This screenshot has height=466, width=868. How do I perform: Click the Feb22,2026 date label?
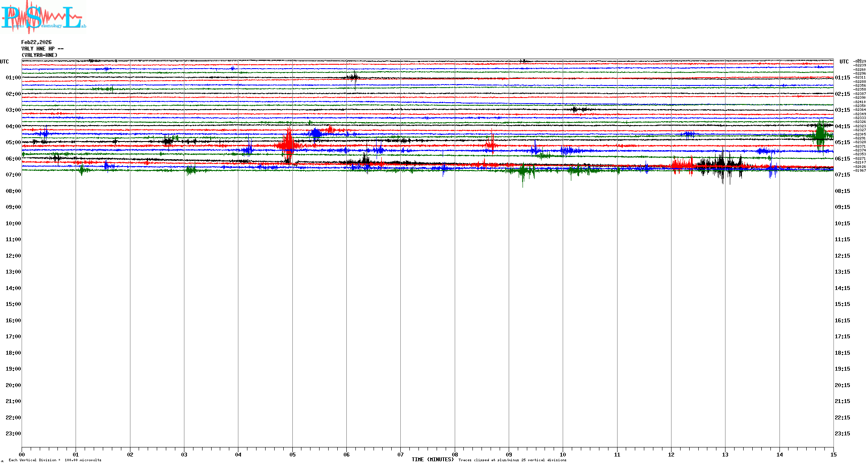(x=36, y=42)
